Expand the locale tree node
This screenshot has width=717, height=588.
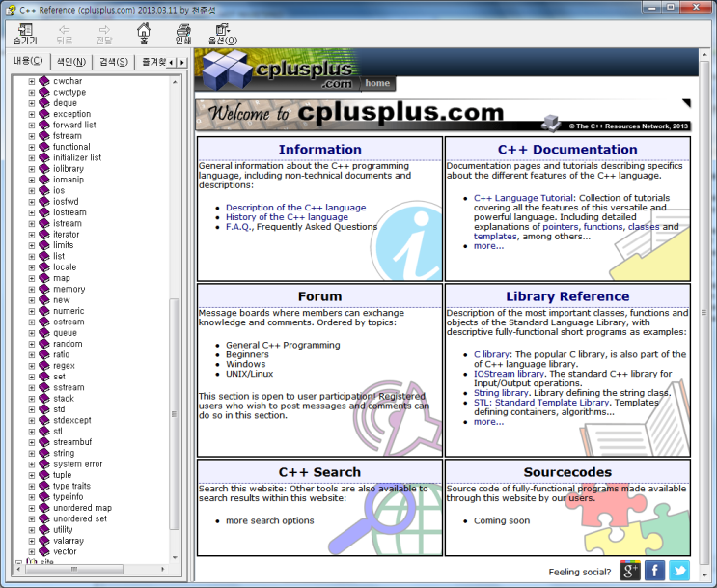click(x=31, y=267)
